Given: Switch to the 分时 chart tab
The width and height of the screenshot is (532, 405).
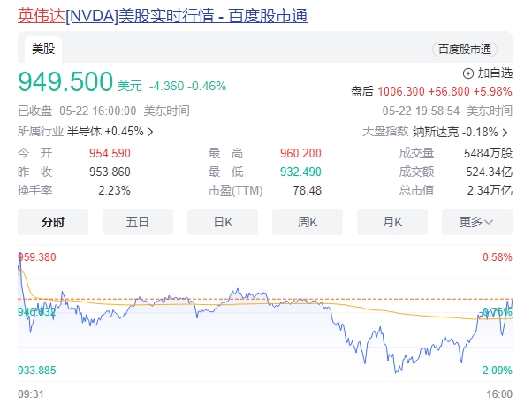Looking at the screenshot, I should (x=53, y=222).
